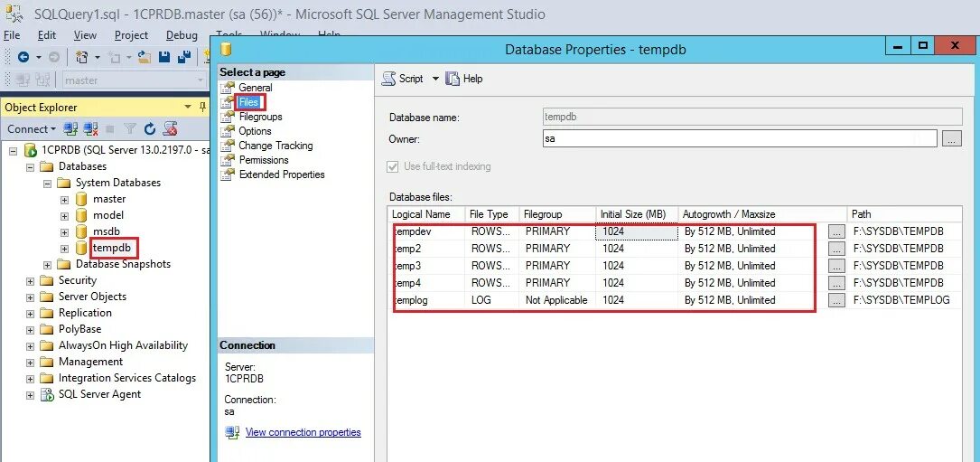
Task: Expand the tempdb database node
Action: tap(64, 249)
